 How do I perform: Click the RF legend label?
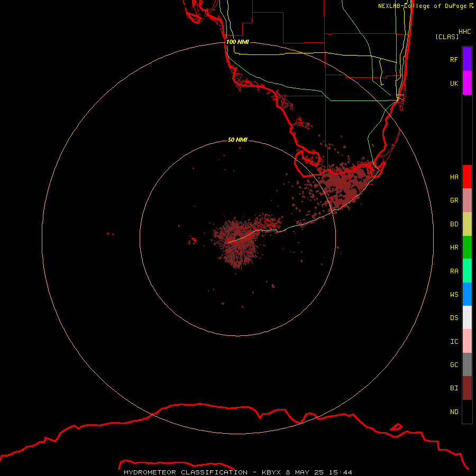coord(454,59)
